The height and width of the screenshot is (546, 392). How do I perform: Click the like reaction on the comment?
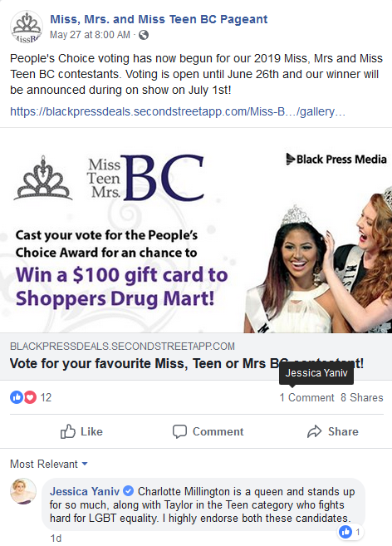[350, 532]
